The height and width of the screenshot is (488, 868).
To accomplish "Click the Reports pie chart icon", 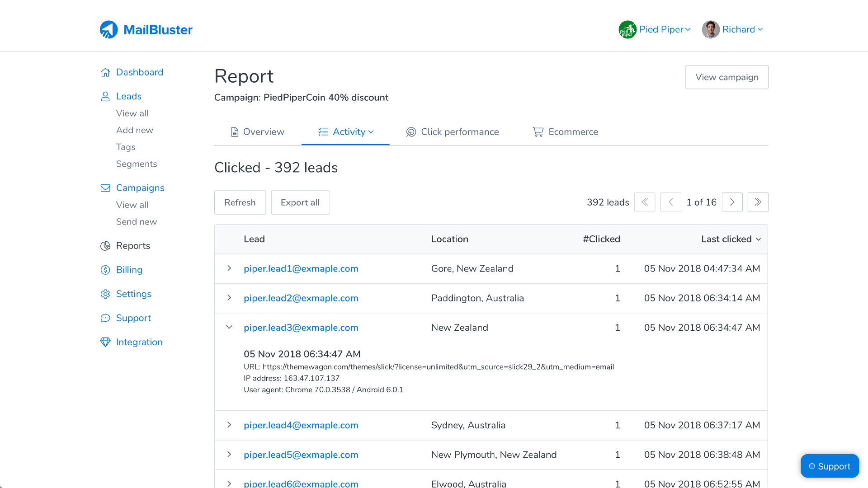I will [105, 246].
